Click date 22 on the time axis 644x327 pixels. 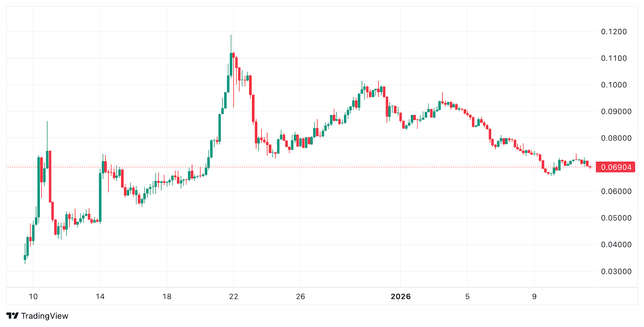[x=233, y=297]
